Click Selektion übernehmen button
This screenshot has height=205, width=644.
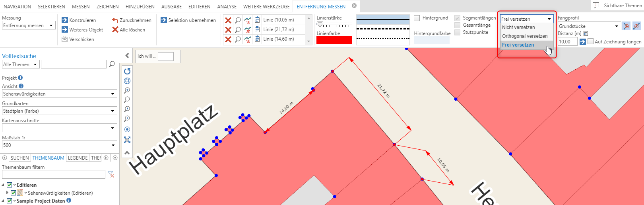(x=188, y=20)
